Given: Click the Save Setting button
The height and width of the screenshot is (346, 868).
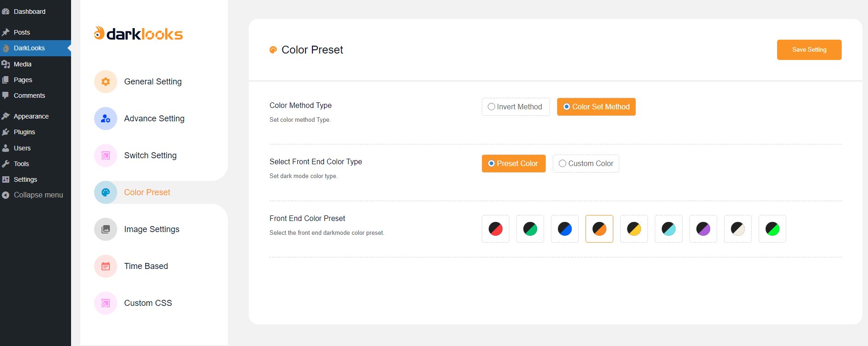Looking at the screenshot, I should [809, 50].
